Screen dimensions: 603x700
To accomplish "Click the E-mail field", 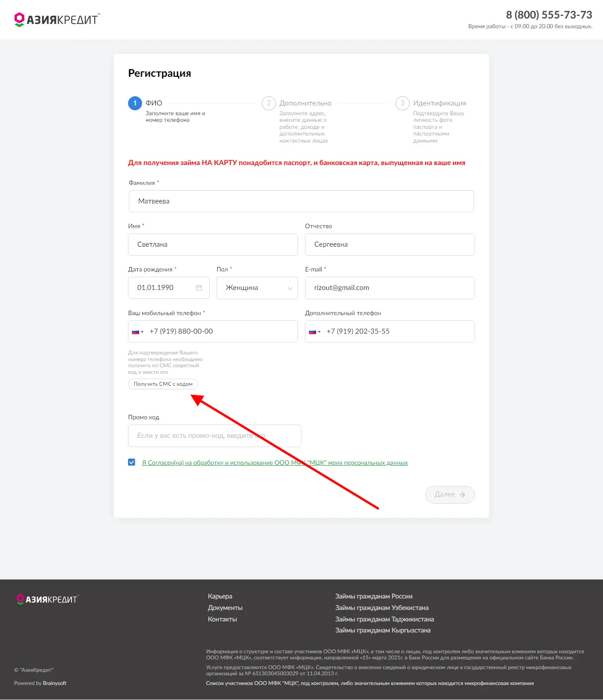I will [x=390, y=288].
